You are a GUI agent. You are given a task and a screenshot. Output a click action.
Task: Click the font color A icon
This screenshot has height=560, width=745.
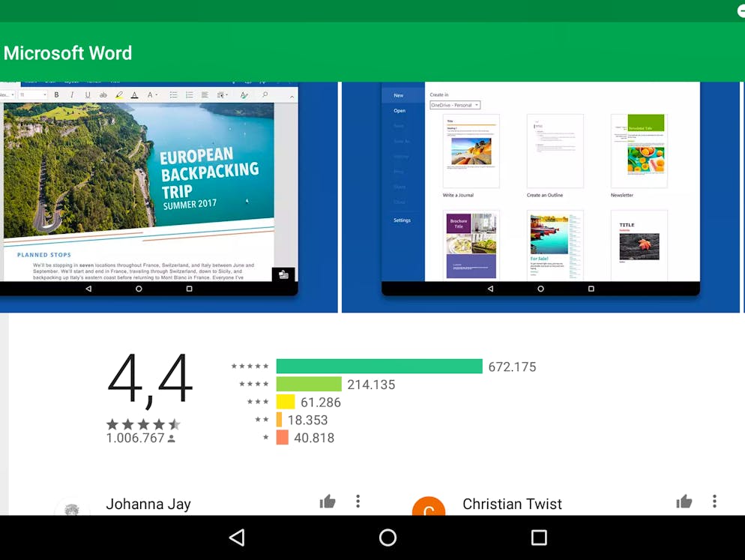pyautogui.click(x=134, y=95)
